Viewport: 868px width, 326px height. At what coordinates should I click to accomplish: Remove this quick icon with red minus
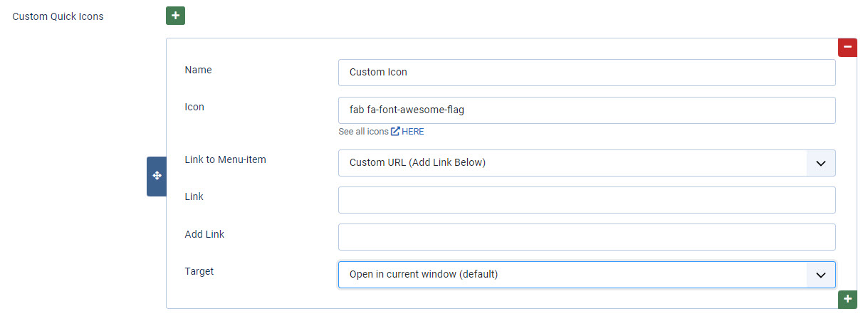(847, 47)
